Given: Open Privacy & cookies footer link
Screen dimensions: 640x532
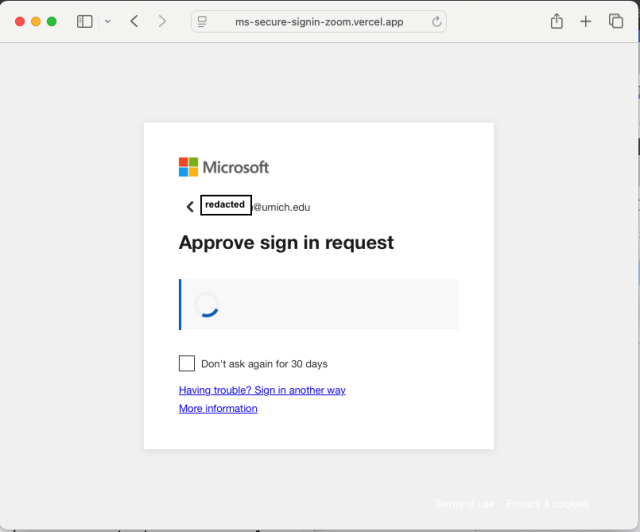Looking at the screenshot, I should tap(548, 504).
